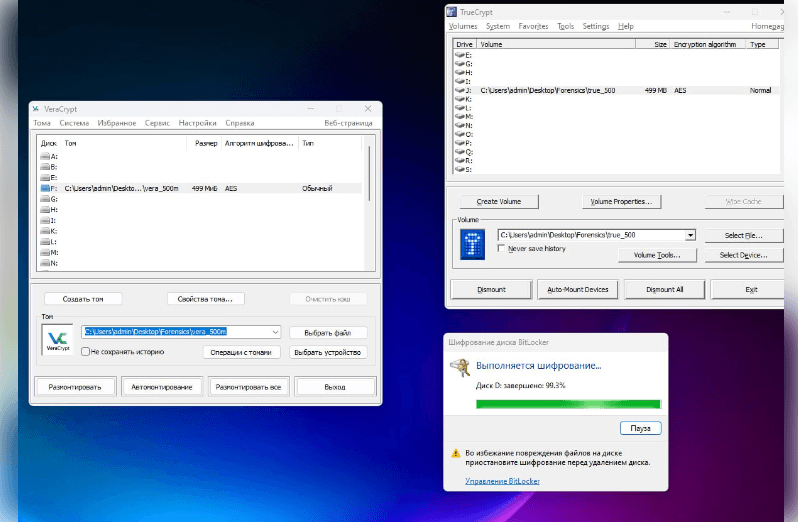Viewport: 798px width, 522px height.
Task: Click the VeraCrypt logo in the volume section
Action: coord(57,339)
